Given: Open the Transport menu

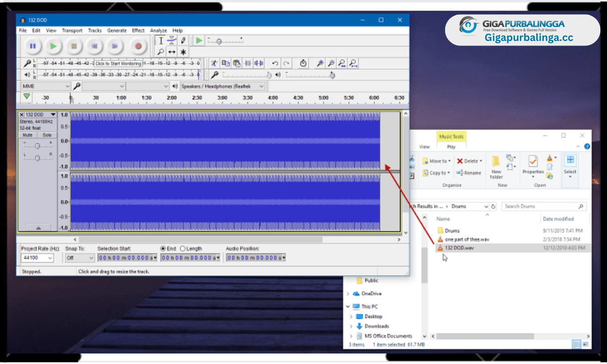Looking at the screenshot, I should tap(72, 30).
